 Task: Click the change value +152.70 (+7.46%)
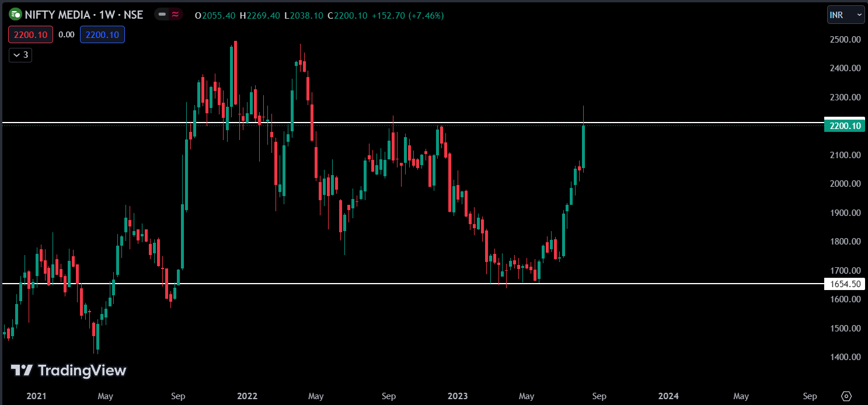[408, 15]
